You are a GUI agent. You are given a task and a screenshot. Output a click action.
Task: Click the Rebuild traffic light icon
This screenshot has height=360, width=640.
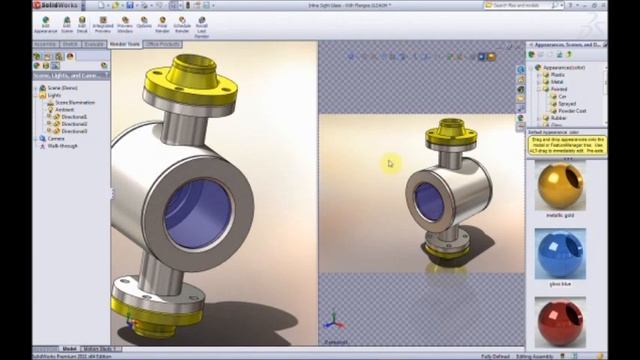click(x=188, y=5)
